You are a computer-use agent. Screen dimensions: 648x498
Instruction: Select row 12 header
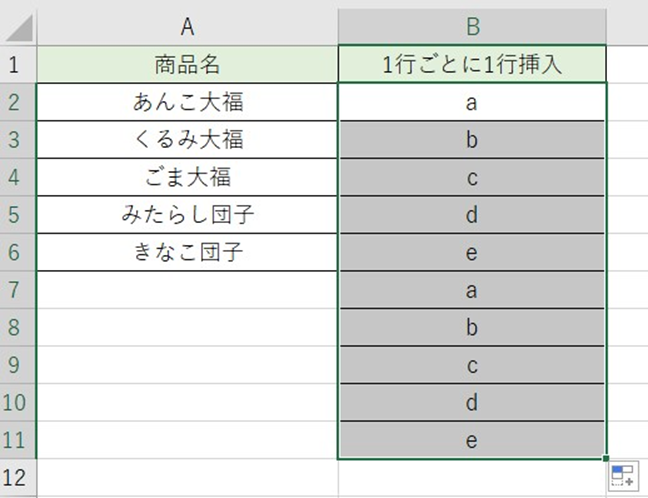coord(17,477)
